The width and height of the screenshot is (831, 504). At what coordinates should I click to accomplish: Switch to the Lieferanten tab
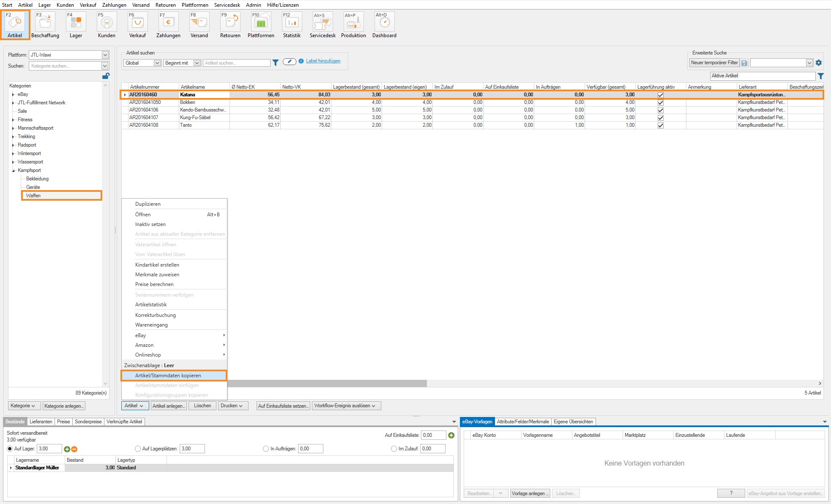(x=41, y=422)
